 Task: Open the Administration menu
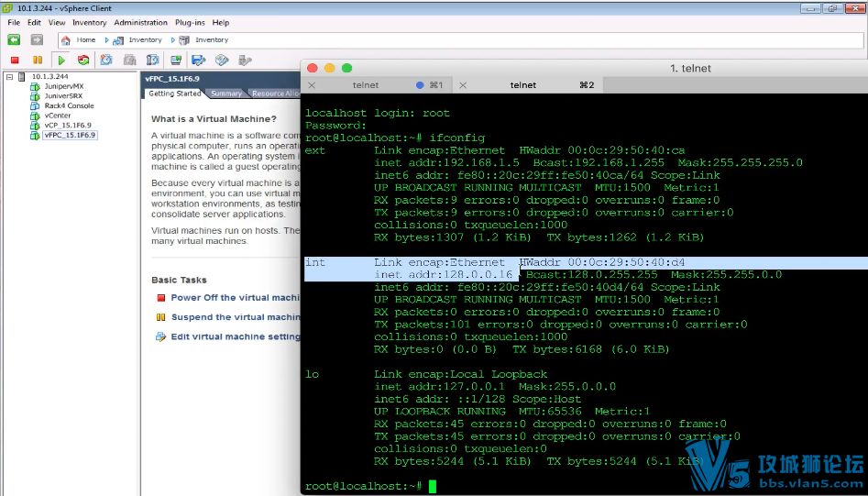pos(140,23)
